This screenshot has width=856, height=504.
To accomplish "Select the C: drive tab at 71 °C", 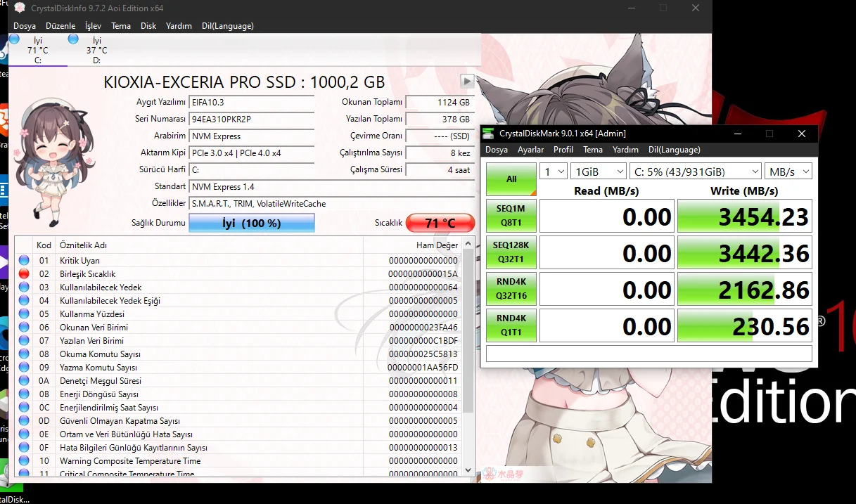I will (37, 50).
